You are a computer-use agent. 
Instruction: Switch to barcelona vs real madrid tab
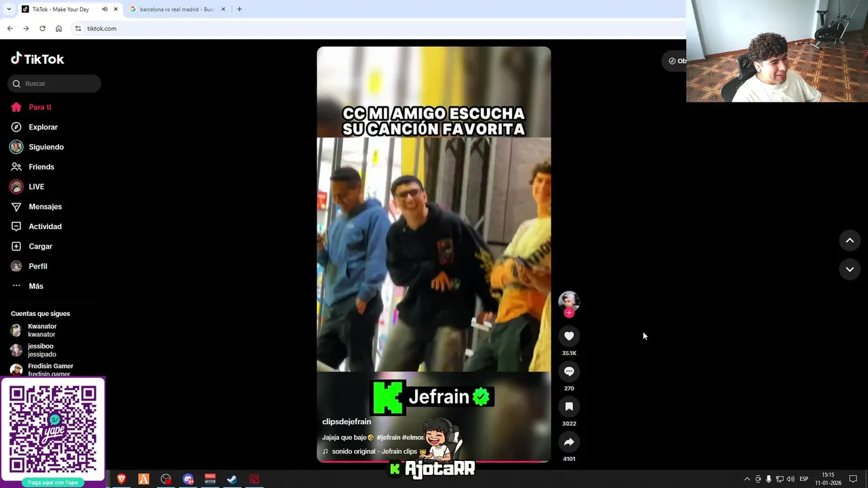coord(176,9)
